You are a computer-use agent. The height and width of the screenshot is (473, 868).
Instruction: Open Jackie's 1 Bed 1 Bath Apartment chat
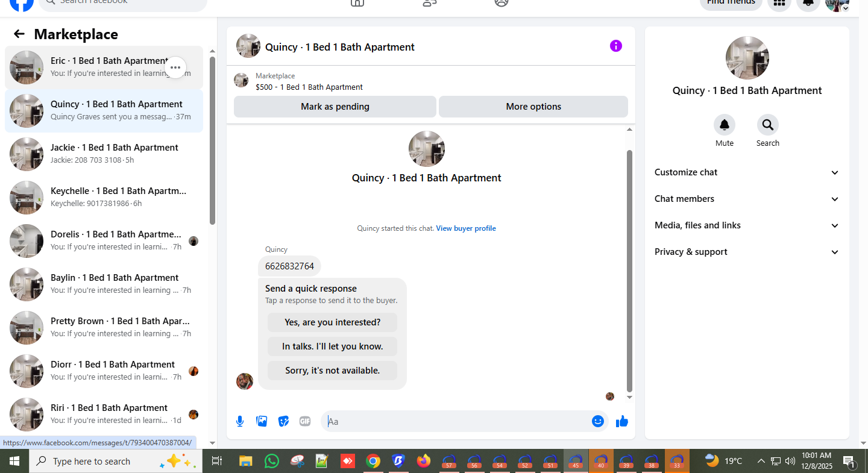pyautogui.click(x=104, y=154)
